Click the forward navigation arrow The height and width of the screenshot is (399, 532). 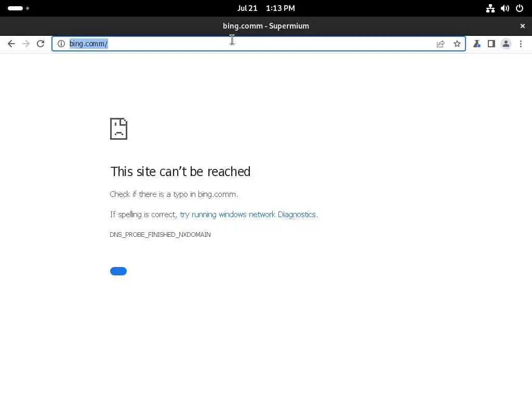[26, 44]
